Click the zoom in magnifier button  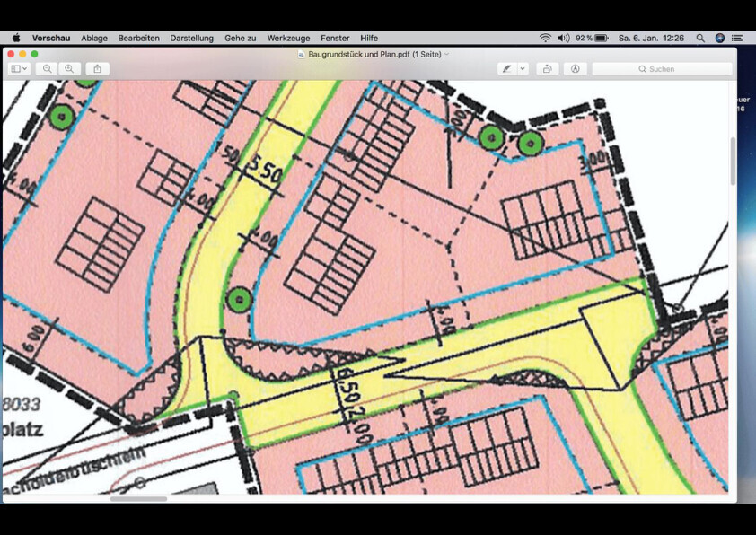pyautogui.click(x=69, y=69)
